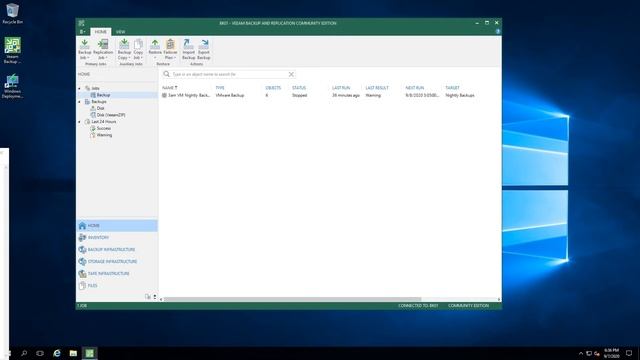Collapse the Jobs tree node
640x360 pixels.
click(x=80, y=88)
